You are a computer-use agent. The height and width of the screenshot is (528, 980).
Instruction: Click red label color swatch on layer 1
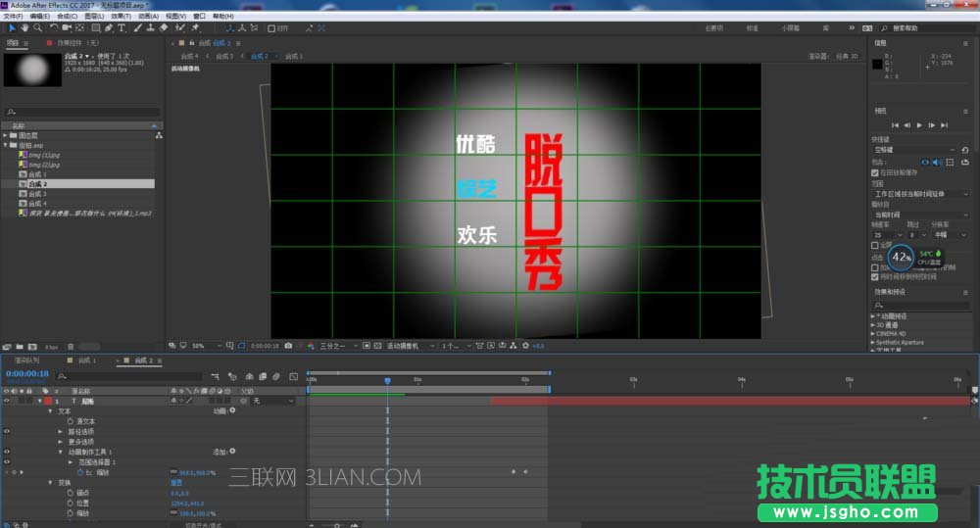coord(48,401)
